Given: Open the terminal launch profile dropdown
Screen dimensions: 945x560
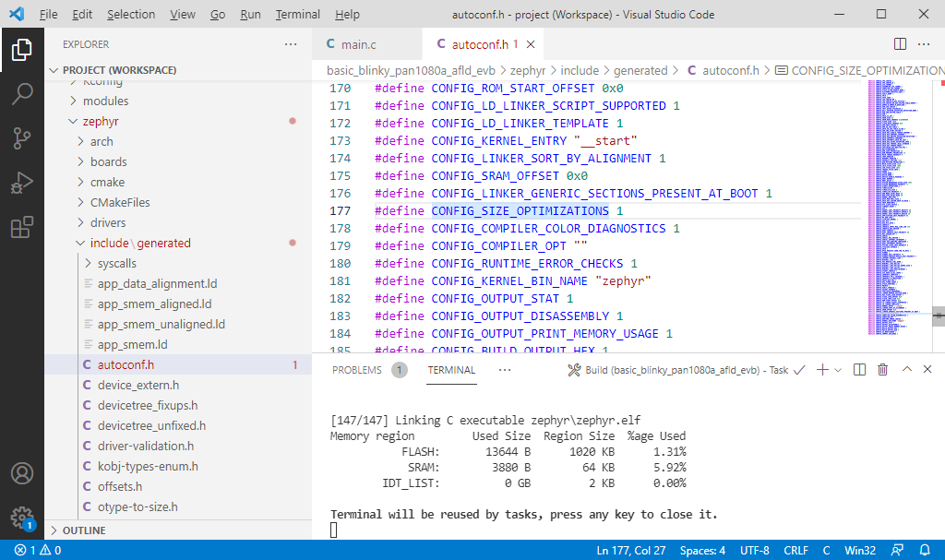Looking at the screenshot, I should [x=838, y=370].
